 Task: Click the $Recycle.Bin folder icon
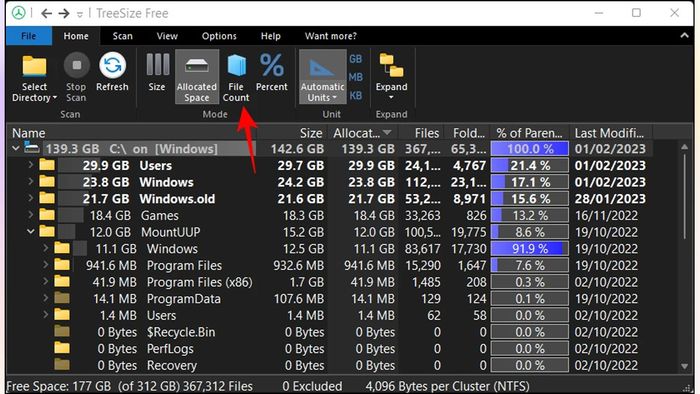point(62,332)
